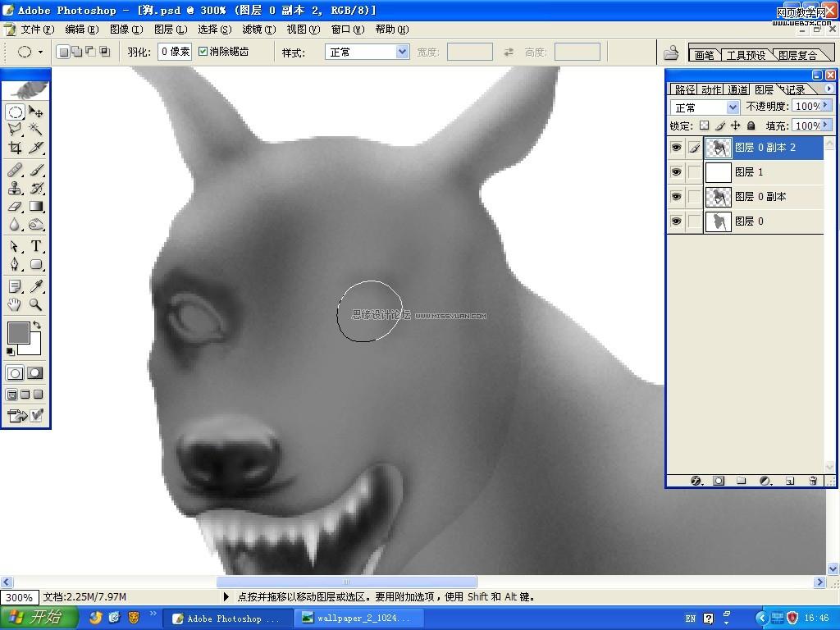Toggle the eye icon of 图层 1
The width and height of the screenshot is (840, 630).
coord(676,172)
